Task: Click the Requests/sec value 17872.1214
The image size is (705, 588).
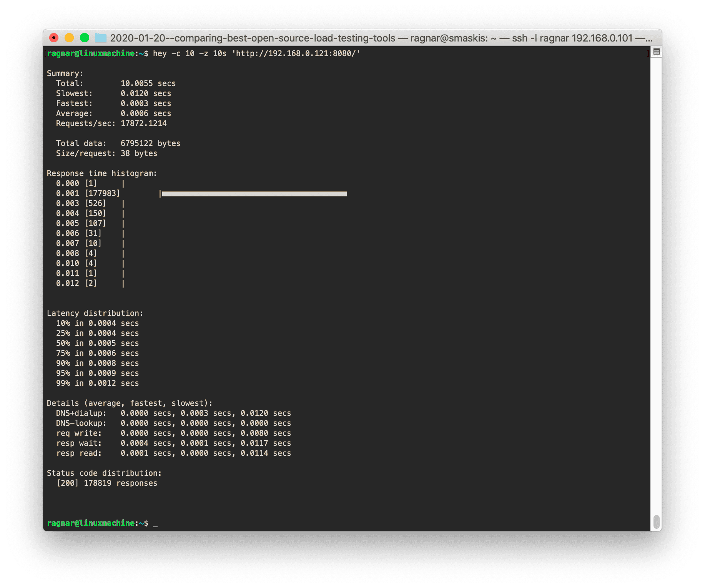Action: click(x=143, y=123)
